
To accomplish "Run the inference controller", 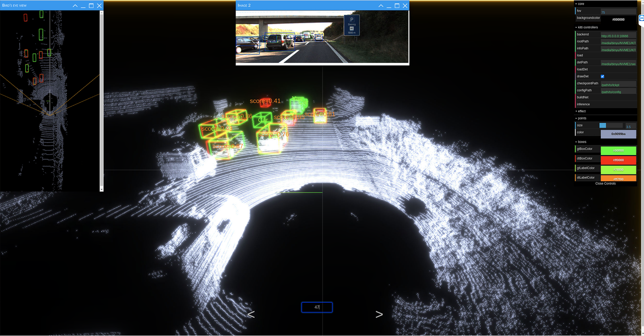I will (604, 104).
